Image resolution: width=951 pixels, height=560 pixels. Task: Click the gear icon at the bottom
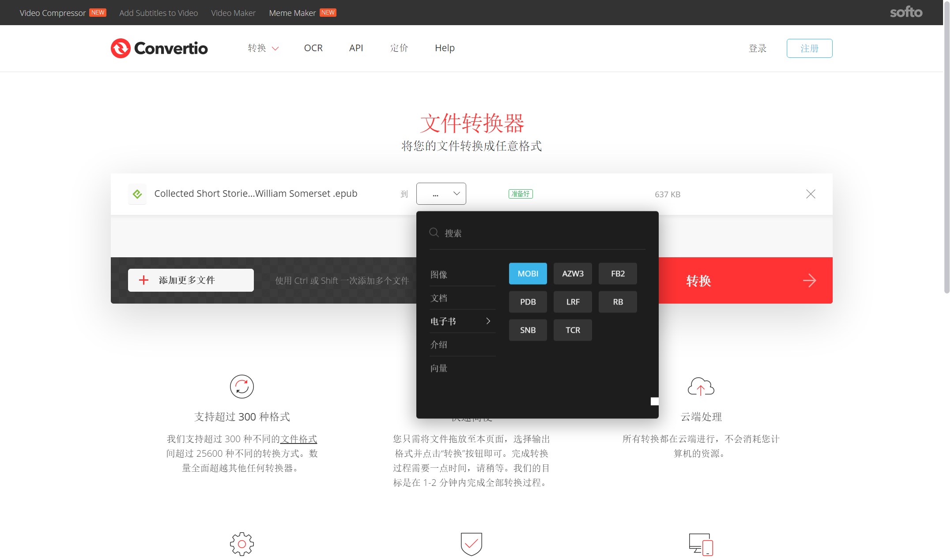pyautogui.click(x=242, y=544)
